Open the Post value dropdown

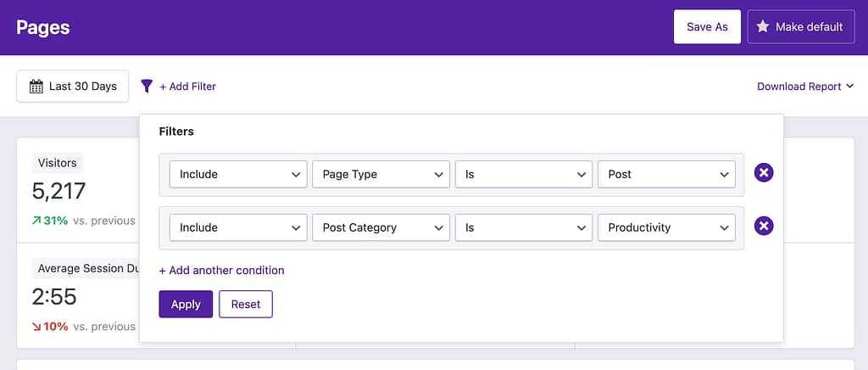click(665, 174)
